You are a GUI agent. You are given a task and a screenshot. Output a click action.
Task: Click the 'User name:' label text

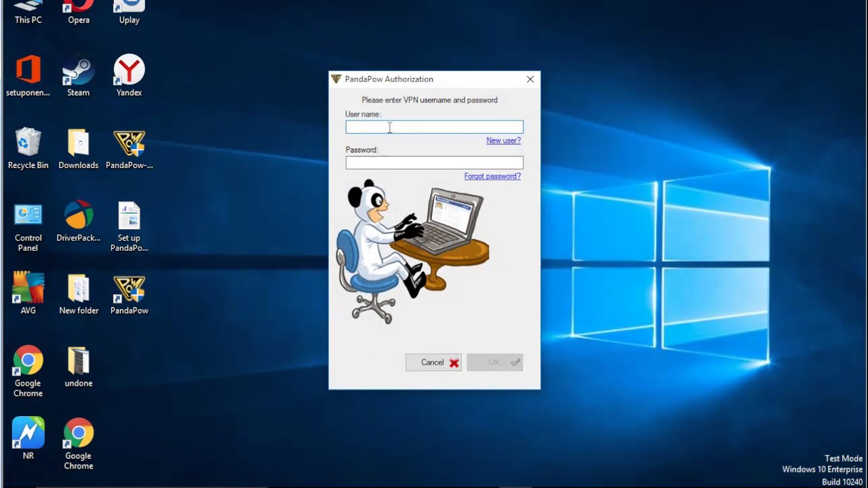(363, 114)
